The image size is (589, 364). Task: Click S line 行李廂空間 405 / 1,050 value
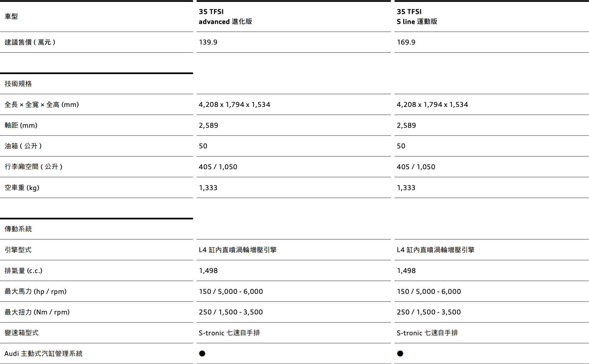(x=416, y=167)
